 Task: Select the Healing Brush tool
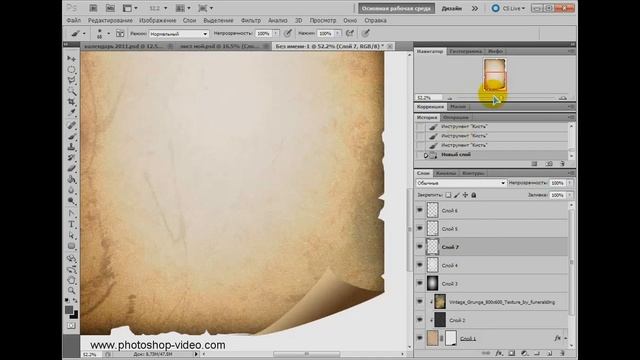tap(71, 125)
